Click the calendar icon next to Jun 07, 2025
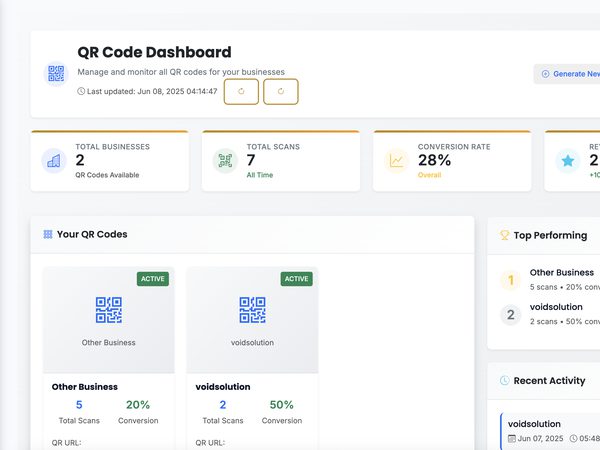This screenshot has width=600, height=450. (x=512, y=438)
